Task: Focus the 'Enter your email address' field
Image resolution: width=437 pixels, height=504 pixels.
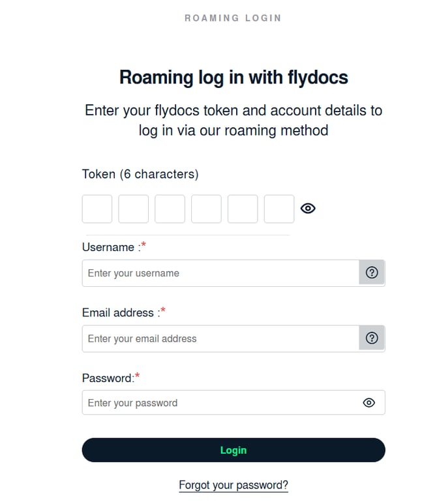Action: pos(220,338)
